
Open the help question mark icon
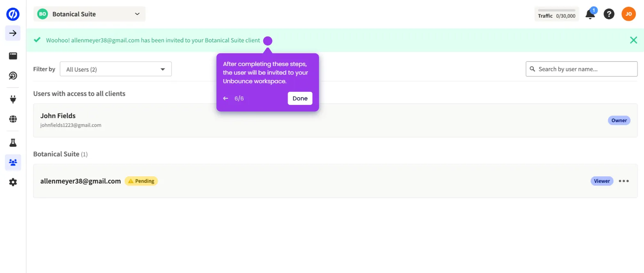pos(609,14)
